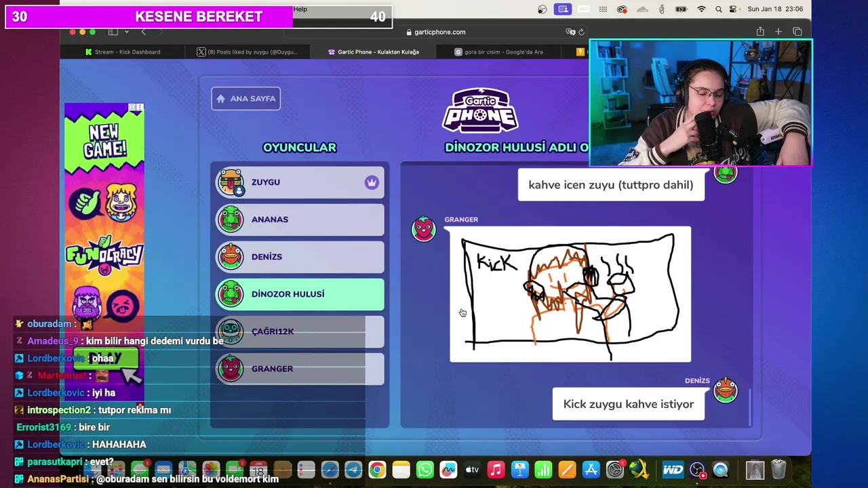
Task: Open Music app from the Dock
Action: click(x=496, y=470)
